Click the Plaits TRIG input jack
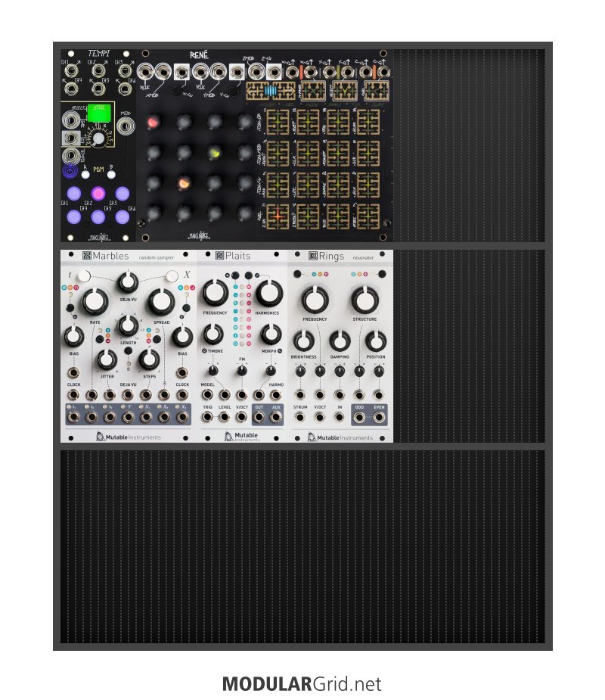Viewport: 605px width, 700px height. tap(207, 418)
